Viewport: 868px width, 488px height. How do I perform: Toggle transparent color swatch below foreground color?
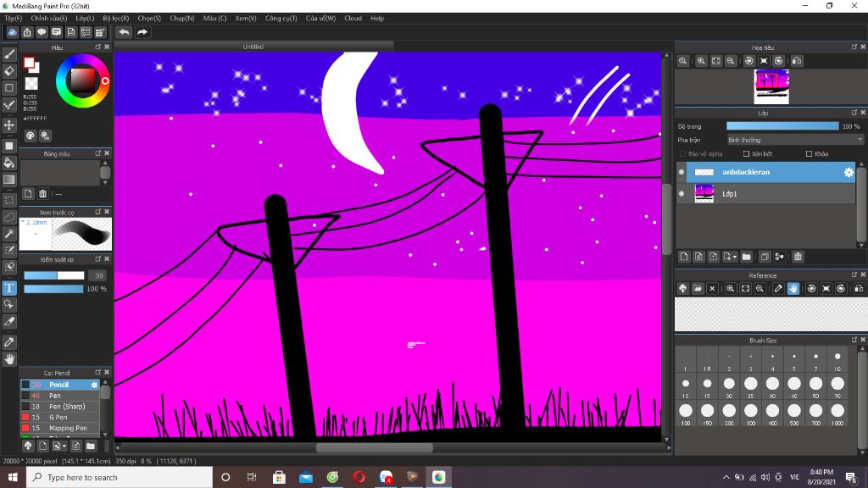point(31,84)
